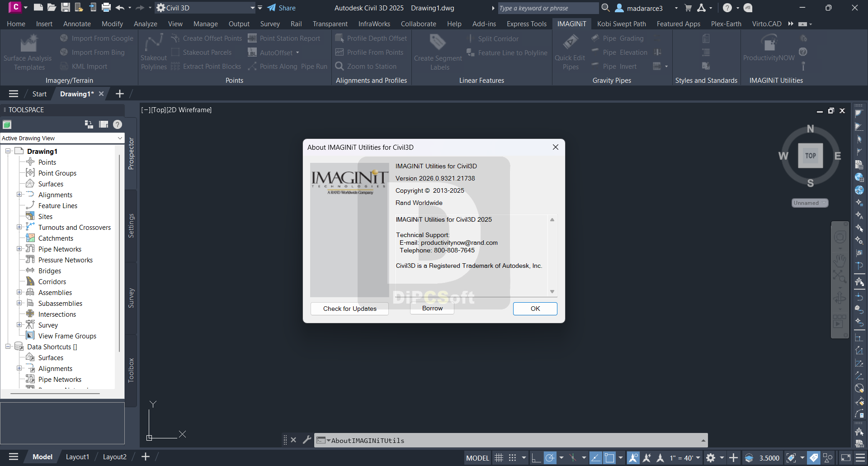Click the search magnifier icon in title bar
Screen dimensions: 868x466
pyautogui.click(x=606, y=8)
